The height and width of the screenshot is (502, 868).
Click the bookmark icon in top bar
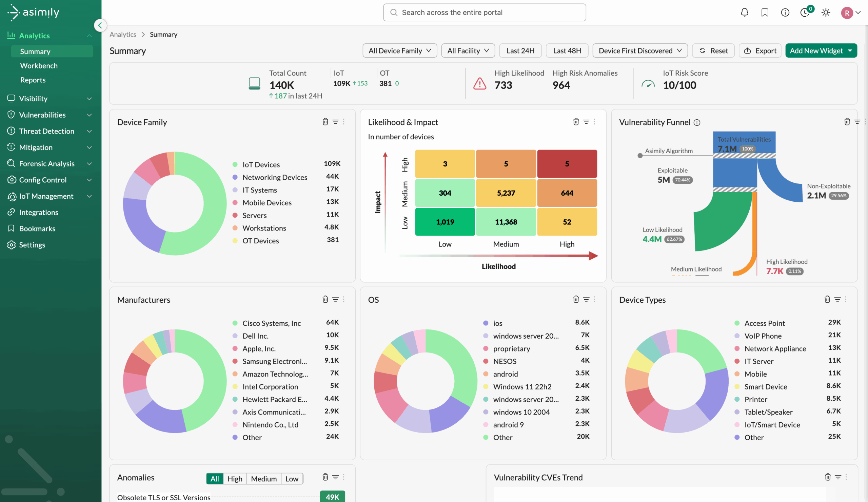click(765, 13)
